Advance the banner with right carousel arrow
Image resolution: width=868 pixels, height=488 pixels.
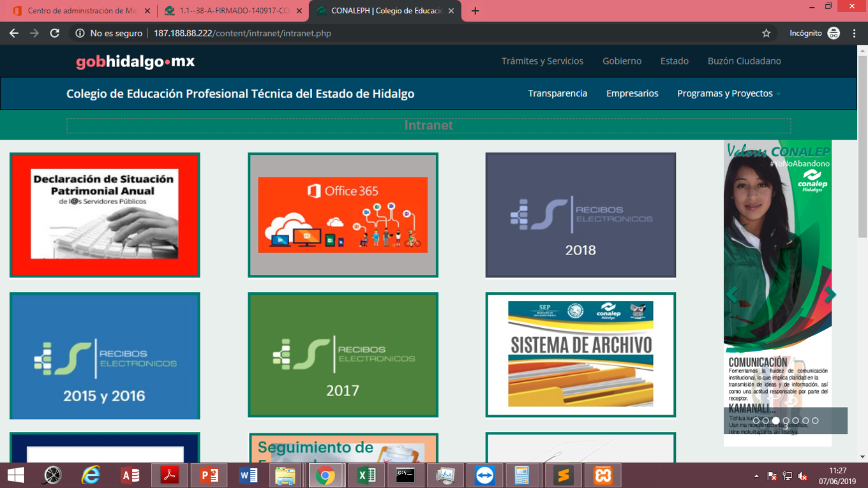[x=830, y=295]
